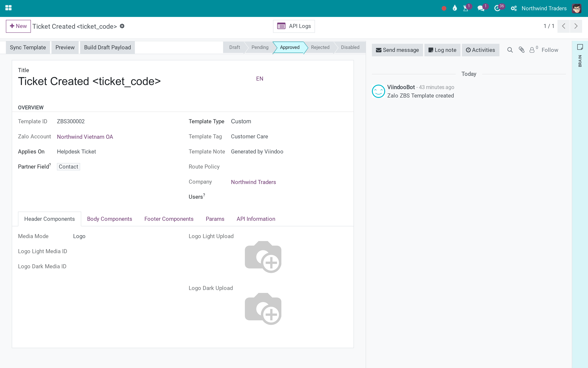This screenshot has width=588, height=368.
Task: Click the title Ticket Created field
Action: coord(89,81)
